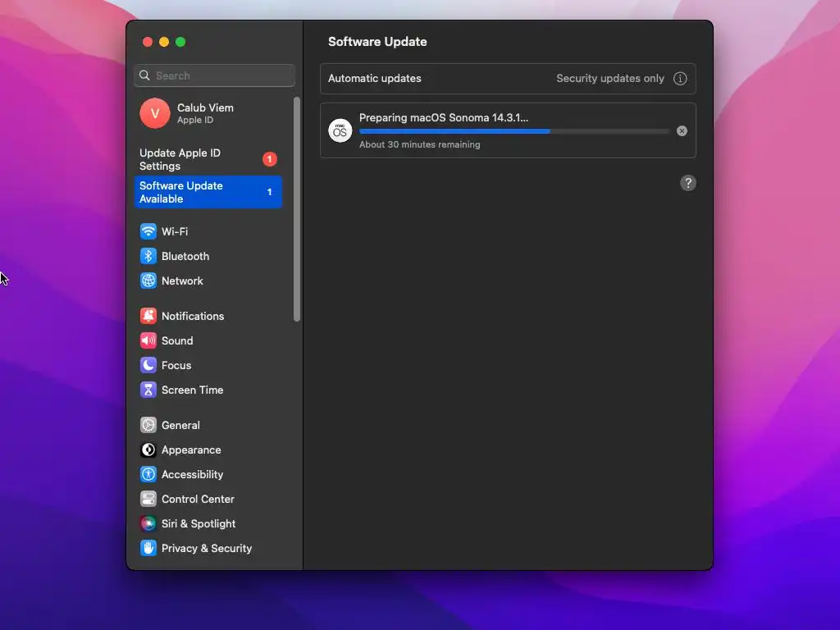Select the Network globe icon
Screen dimensions: 840x630
tap(148, 281)
